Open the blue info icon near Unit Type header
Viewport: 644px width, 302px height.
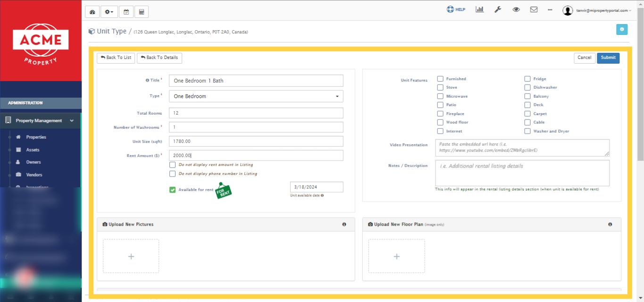point(622,29)
